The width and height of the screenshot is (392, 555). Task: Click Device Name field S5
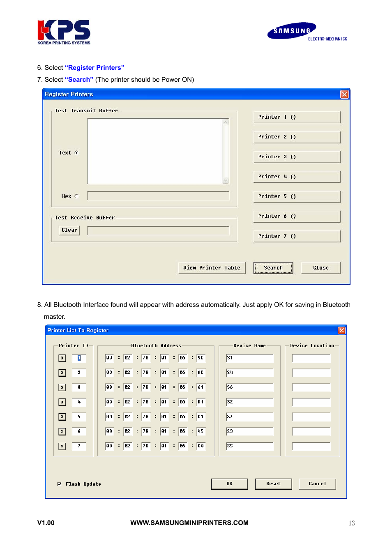pos(250,446)
